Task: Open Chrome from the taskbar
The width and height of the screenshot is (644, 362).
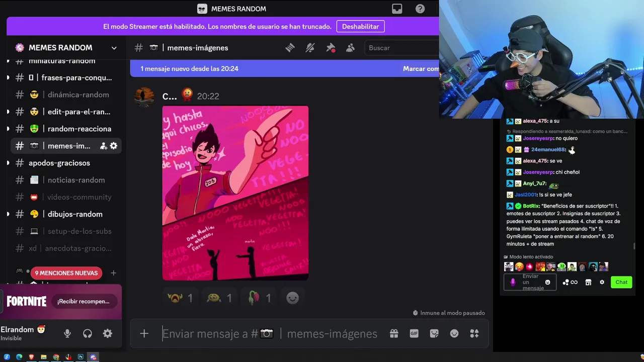Action: [x=56, y=357]
